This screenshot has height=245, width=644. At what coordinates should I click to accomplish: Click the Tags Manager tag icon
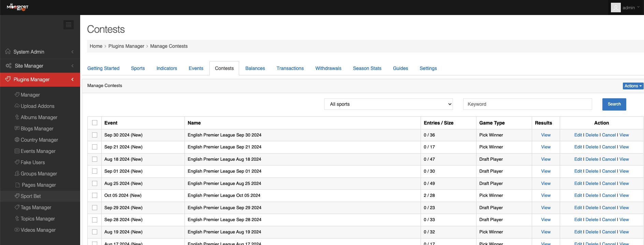(17, 207)
